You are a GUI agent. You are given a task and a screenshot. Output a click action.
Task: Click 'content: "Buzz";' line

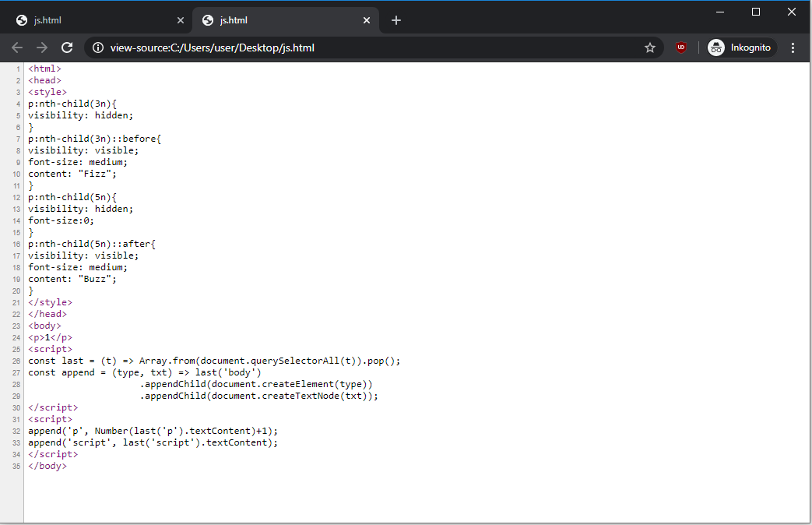72,279
